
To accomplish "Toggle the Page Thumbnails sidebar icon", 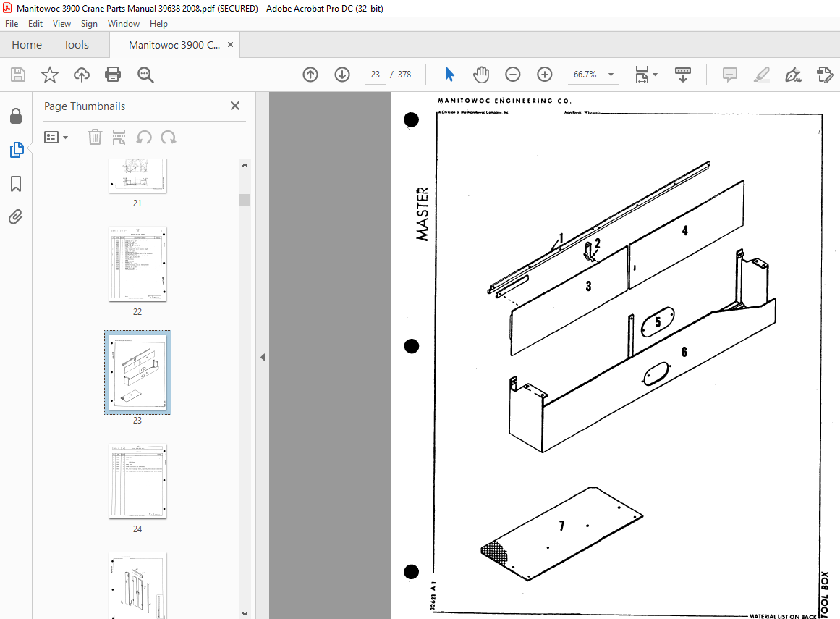I will [x=17, y=150].
